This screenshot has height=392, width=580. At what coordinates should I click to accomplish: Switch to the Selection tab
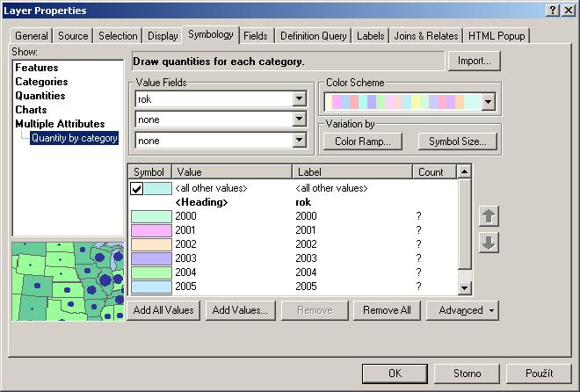118,36
